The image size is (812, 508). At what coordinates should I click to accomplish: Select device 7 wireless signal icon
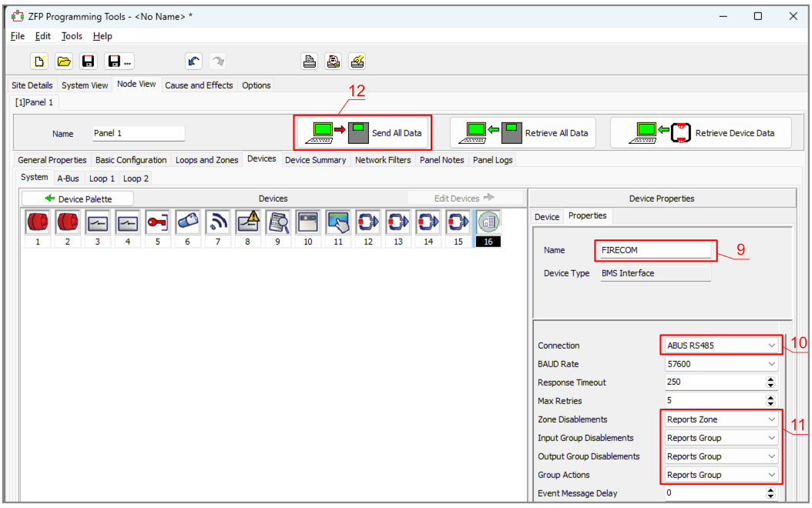click(217, 222)
